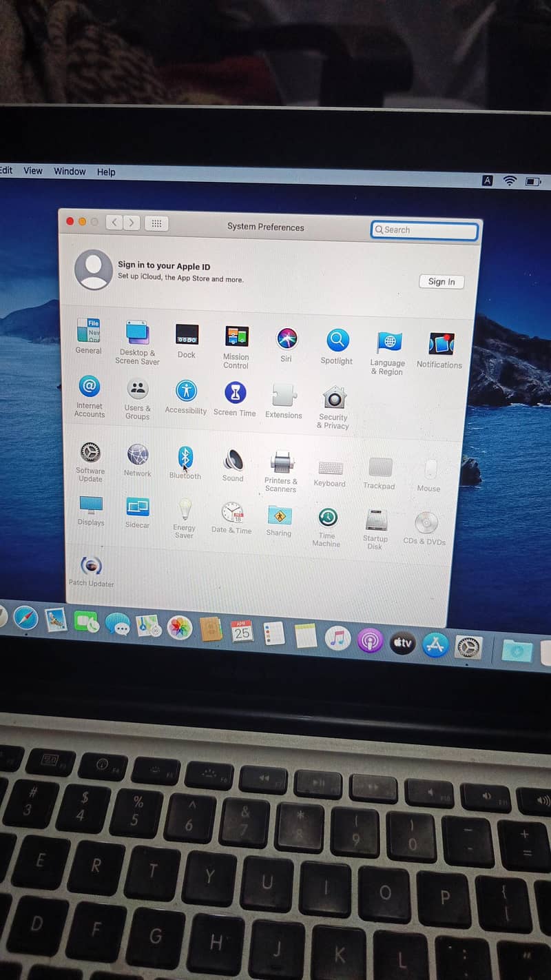Open Extensions preferences
The image size is (551, 980).
284,401
